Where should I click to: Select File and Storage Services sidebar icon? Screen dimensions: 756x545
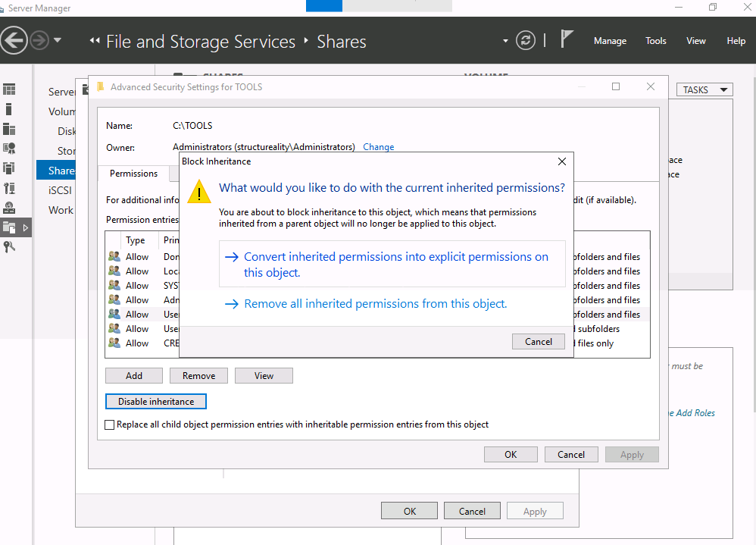pos(9,227)
